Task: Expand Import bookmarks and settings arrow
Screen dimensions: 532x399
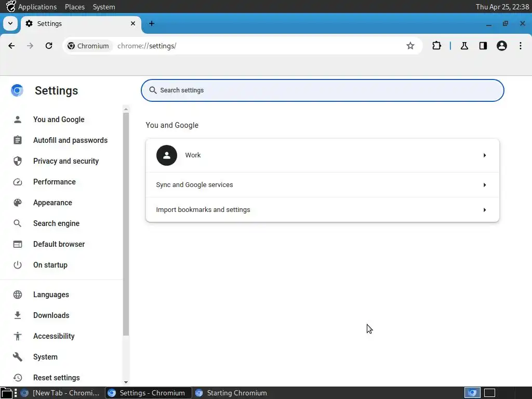Action: point(485,210)
